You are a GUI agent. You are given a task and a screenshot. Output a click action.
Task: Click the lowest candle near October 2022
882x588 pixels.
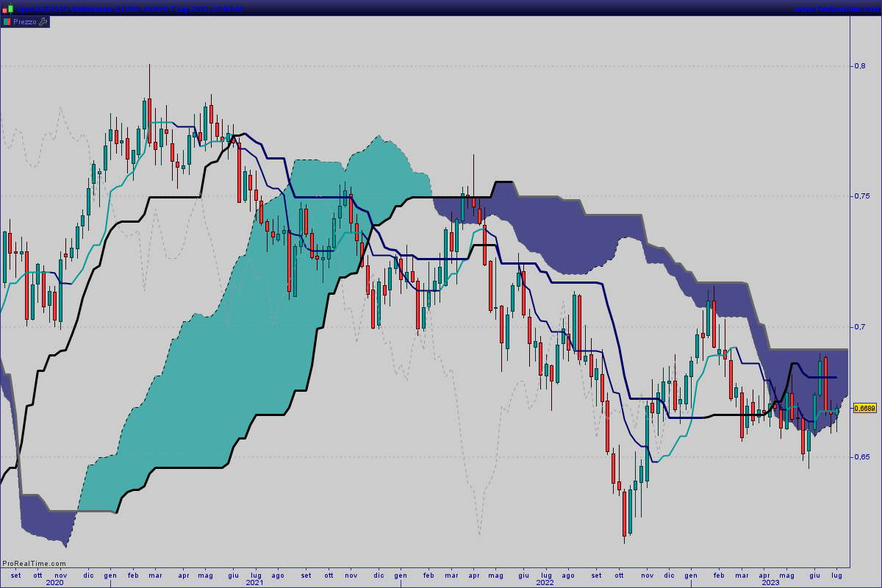pyautogui.click(x=625, y=513)
